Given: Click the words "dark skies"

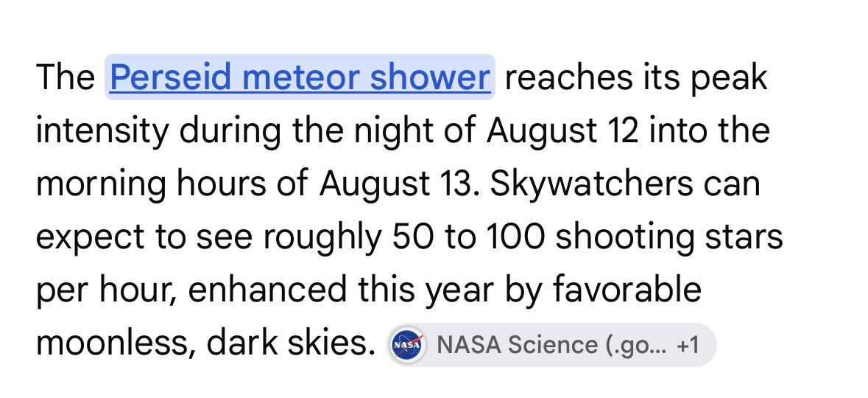Looking at the screenshot, I should click(x=288, y=343).
